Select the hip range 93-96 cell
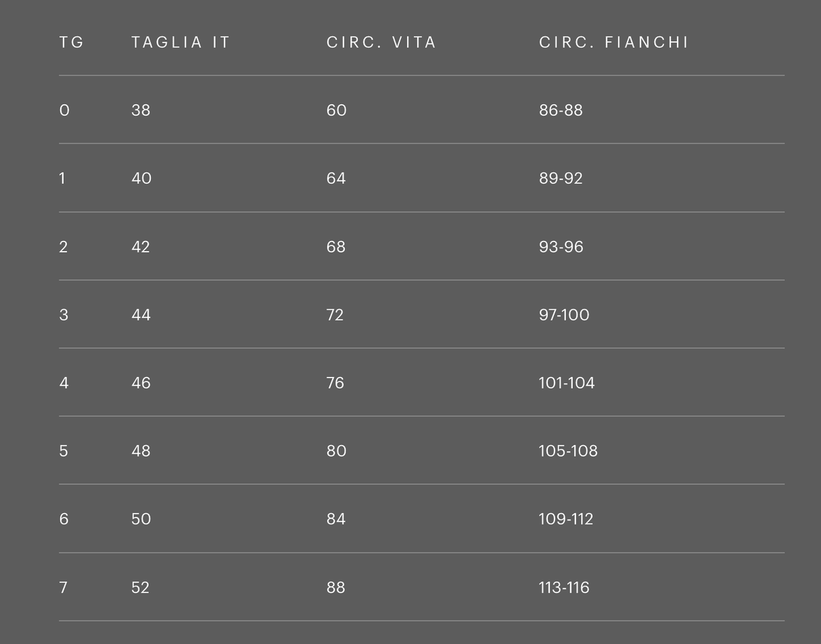 point(561,247)
